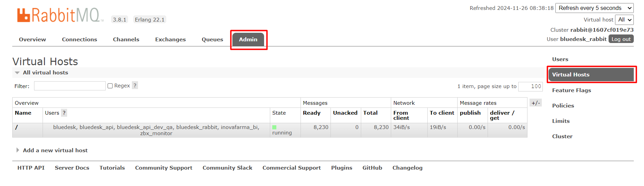
Task: Select Limits in the sidebar
Action: [561, 121]
